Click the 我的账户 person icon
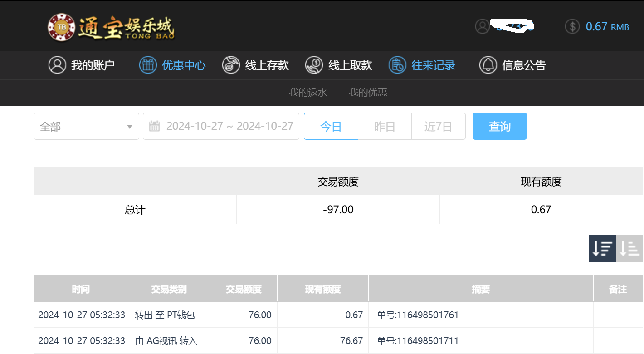This screenshot has width=644, height=354. [57, 65]
